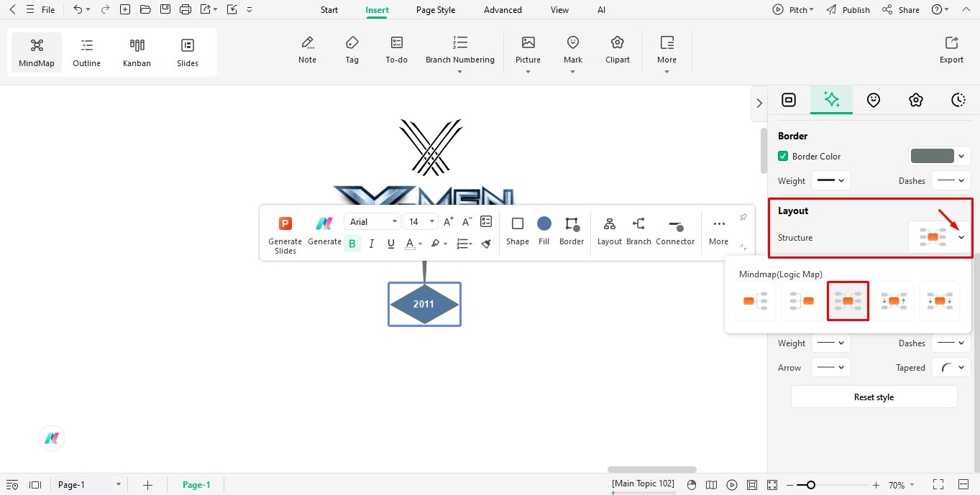The image size is (980, 495).
Task: Open the topic style panel tab
Action: (x=789, y=100)
